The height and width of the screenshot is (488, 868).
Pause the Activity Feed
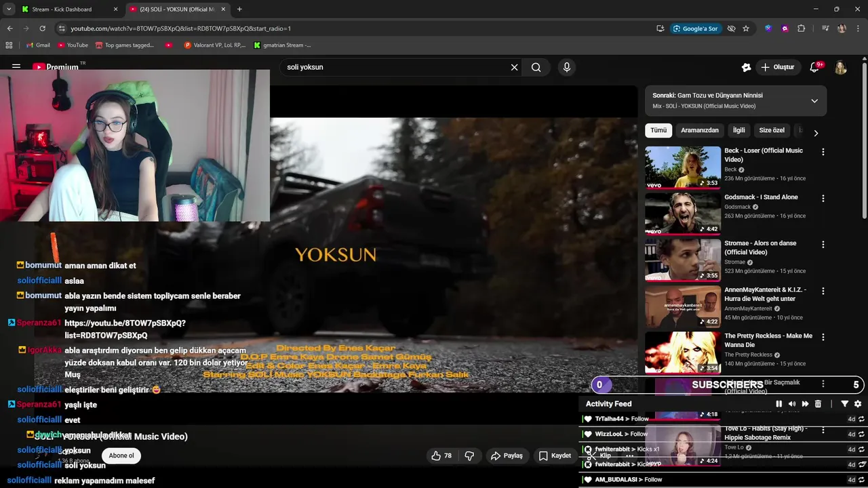778,404
